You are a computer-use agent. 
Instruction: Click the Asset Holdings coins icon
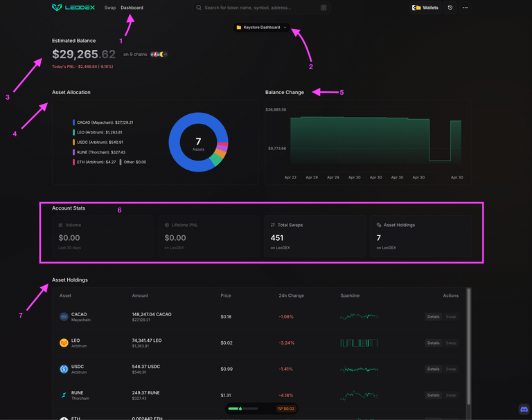coord(379,225)
